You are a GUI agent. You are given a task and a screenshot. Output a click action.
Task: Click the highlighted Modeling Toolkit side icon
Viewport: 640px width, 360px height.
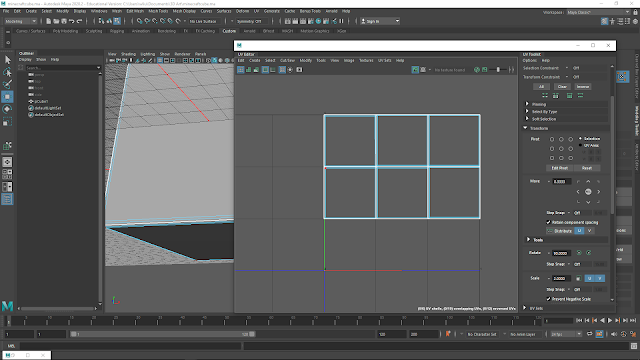click(622, 76)
